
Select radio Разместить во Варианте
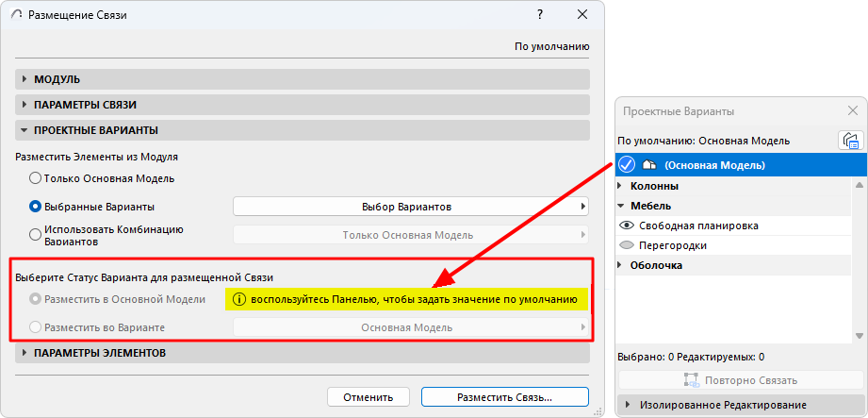tap(35, 327)
